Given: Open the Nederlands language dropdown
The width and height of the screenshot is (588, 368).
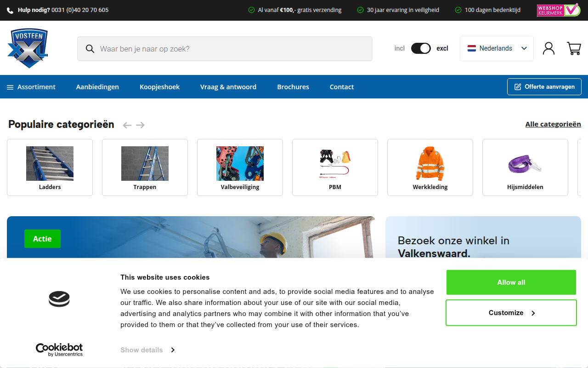Looking at the screenshot, I should coord(497,48).
